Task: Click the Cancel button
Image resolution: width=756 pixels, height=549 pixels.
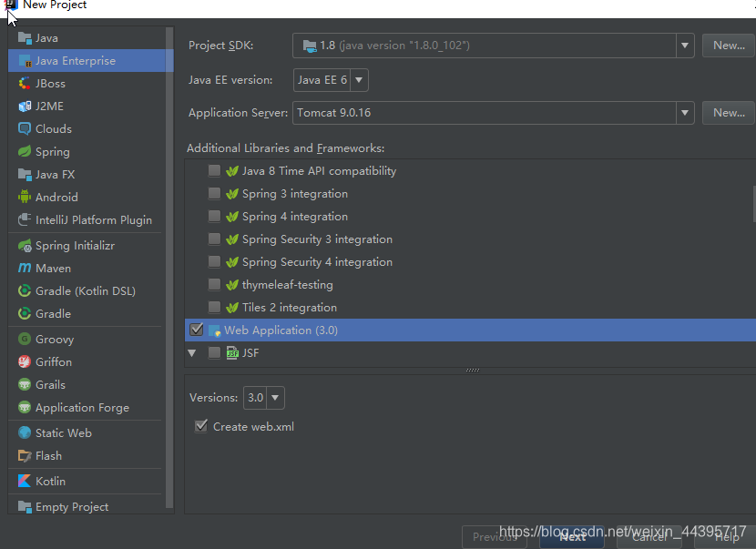Action: pyautogui.click(x=649, y=537)
